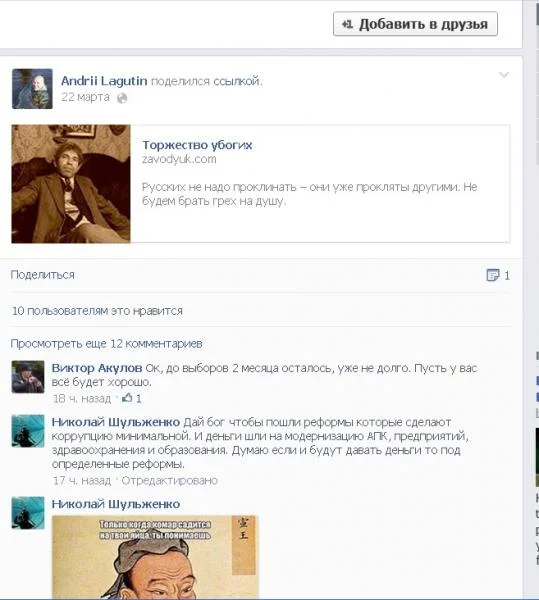539x600 pixels.
Task: Open Виктор Акулов profile name
Action: [97, 368]
